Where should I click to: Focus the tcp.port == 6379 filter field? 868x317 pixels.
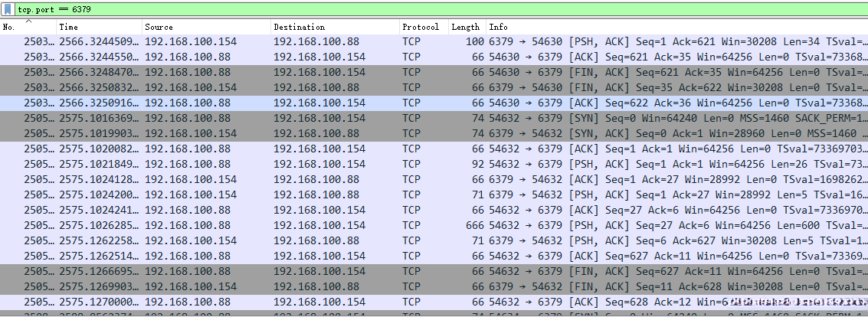coord(440,9)
